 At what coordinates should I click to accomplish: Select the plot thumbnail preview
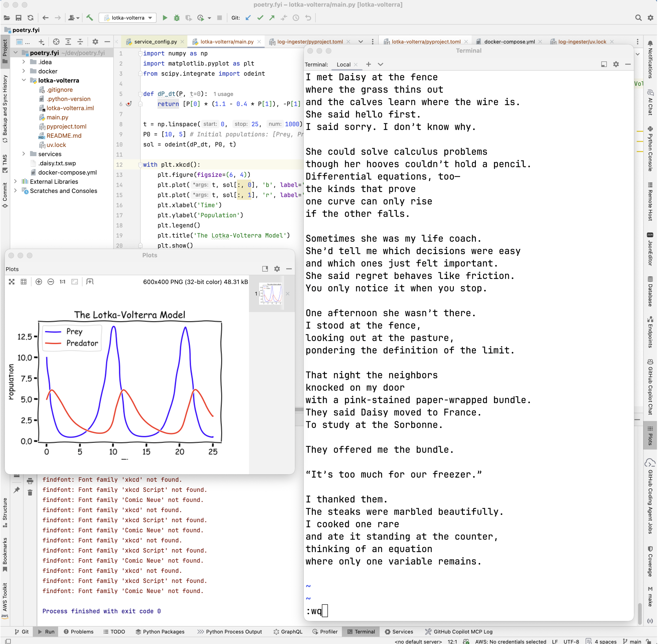[271, 294]
